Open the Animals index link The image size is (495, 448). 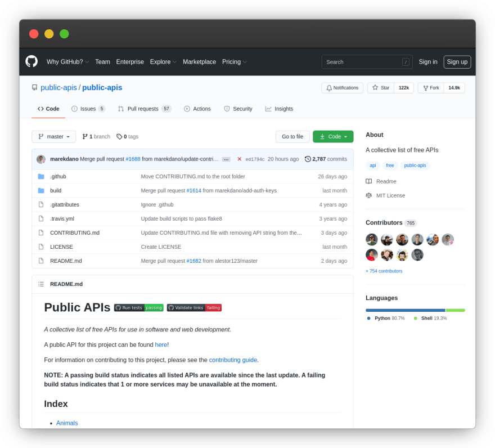coord(67,423)
